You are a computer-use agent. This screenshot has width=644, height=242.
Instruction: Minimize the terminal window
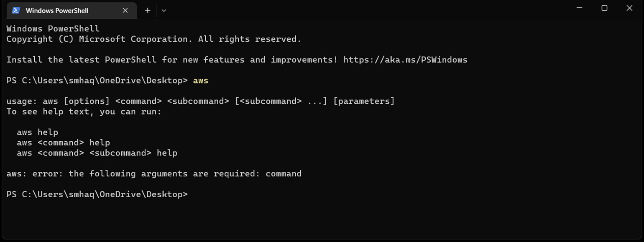click(579, 8)
